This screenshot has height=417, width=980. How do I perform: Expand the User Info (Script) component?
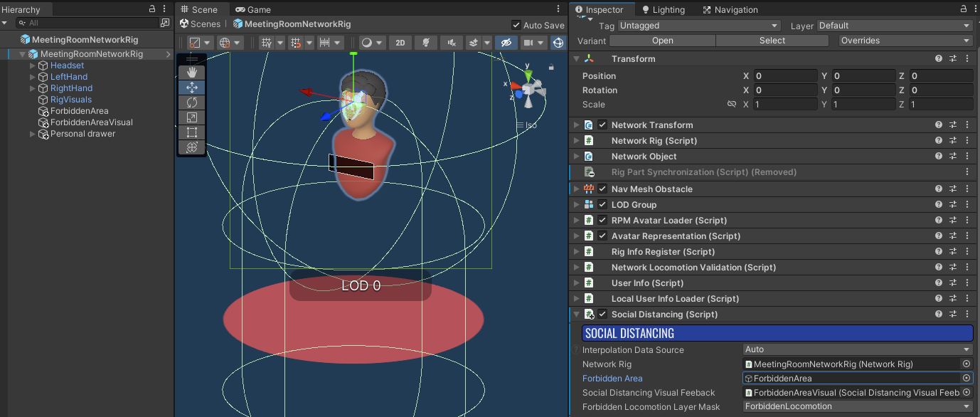point(577,283)
